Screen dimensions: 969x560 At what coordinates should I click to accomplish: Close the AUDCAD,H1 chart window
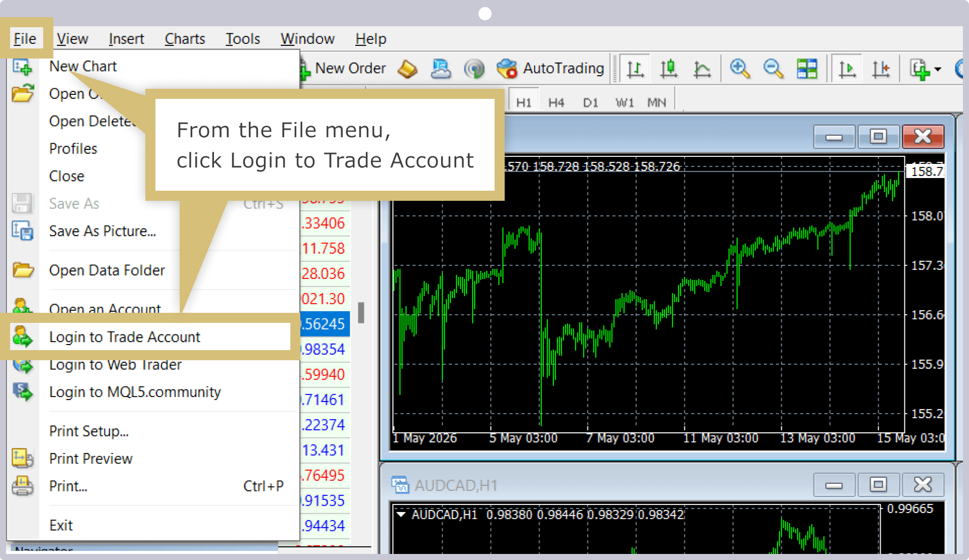tap(923, 485)
